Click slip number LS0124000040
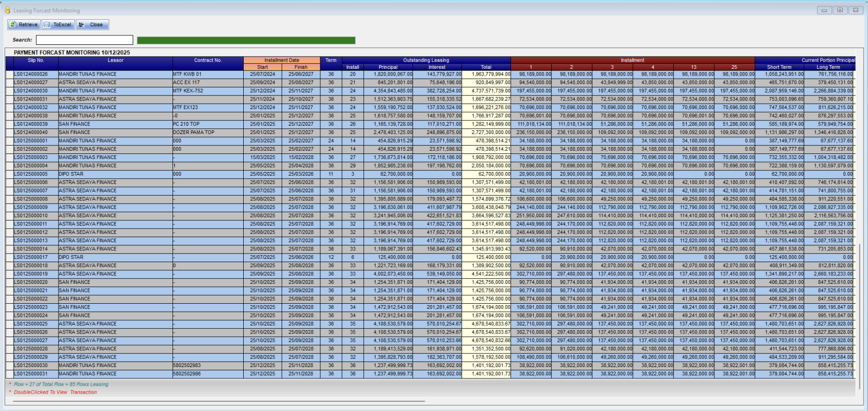Image resolution: width=868 pixels, height=411 pixels. 31,133
